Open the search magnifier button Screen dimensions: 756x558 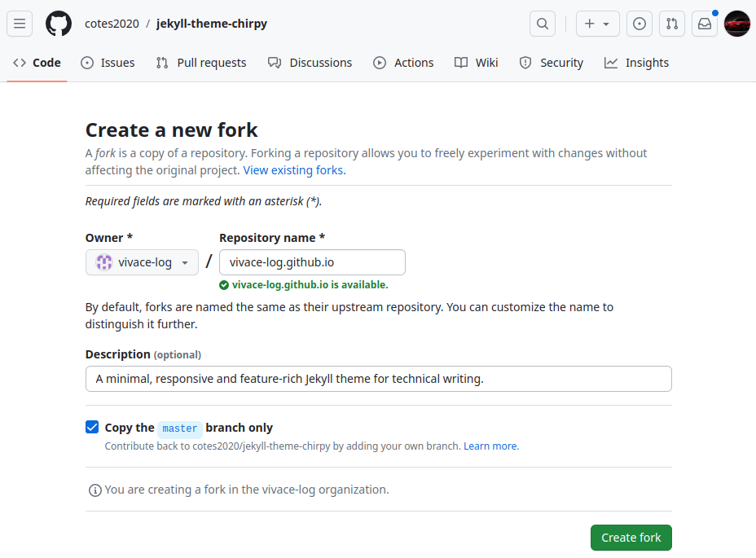(x=543, y=24)
